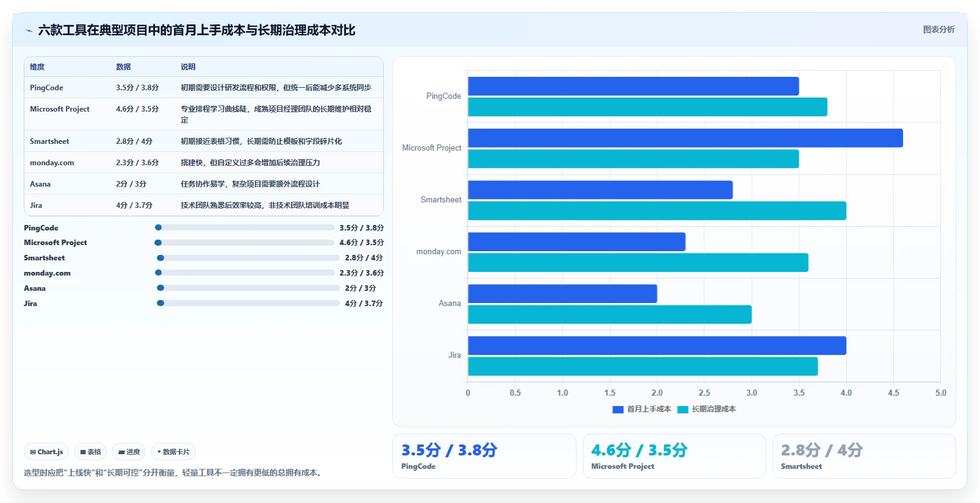Click Asana's cyan chart bar
This screenshot has width=980, height=503.
tap(610, 314)
